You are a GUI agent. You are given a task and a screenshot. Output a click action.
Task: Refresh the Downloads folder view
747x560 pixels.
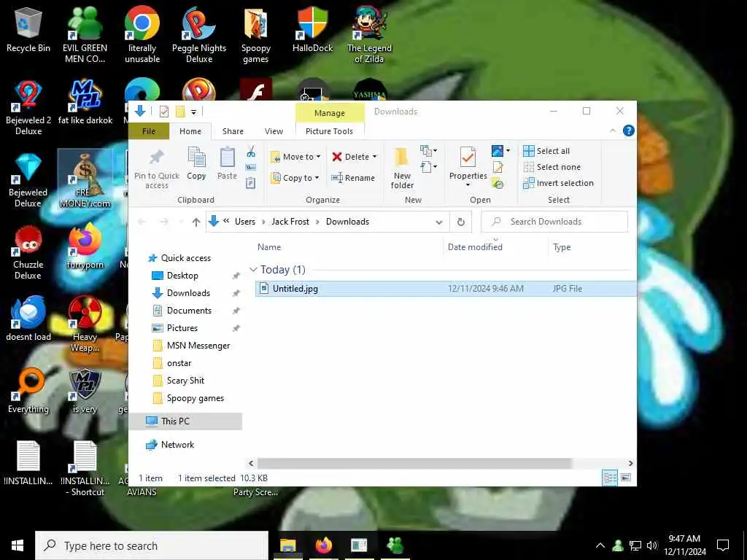tap(461, 222)
